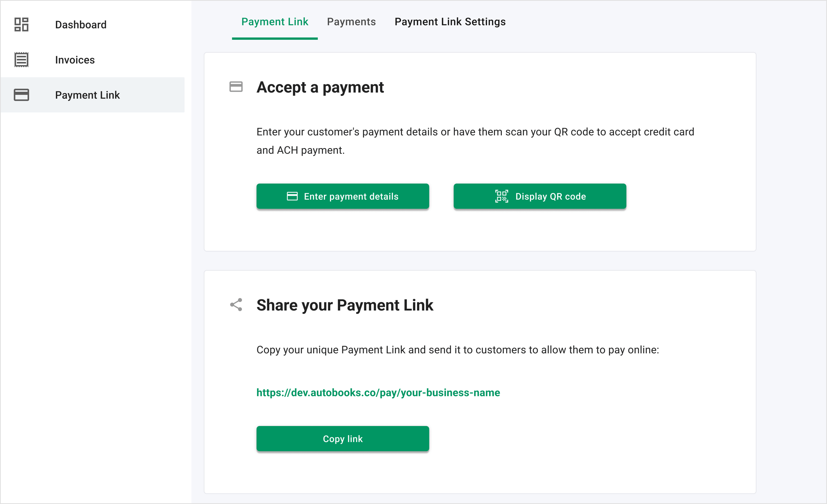Click the Invoices receipt icon in sidebar
Viewport: 827px width, 504px height.
pos(21,60)
